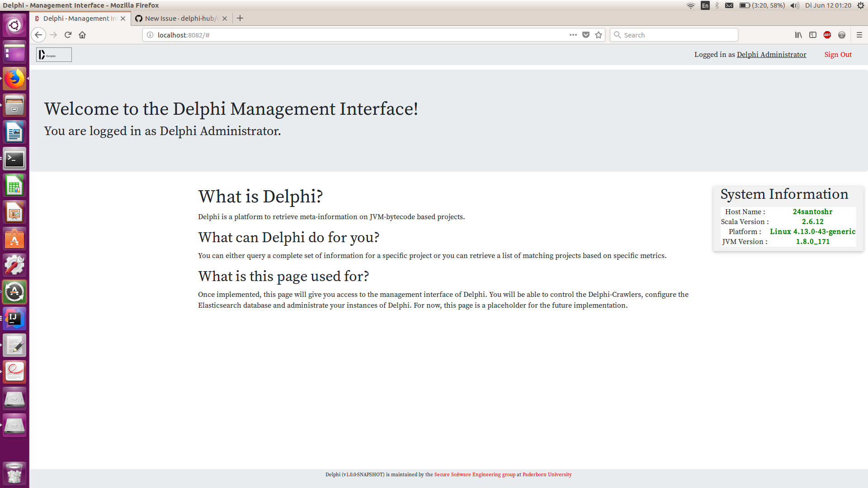This screenshot has width=868, height=488.
Task: Open the Adblock Plus toolbar icon
Action: (827, 35)
